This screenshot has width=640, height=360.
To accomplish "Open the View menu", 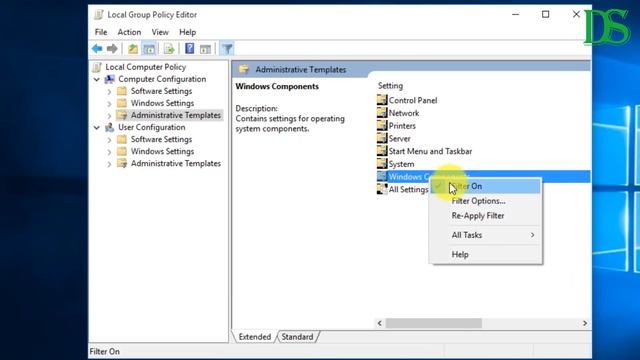I will (160, 32).
